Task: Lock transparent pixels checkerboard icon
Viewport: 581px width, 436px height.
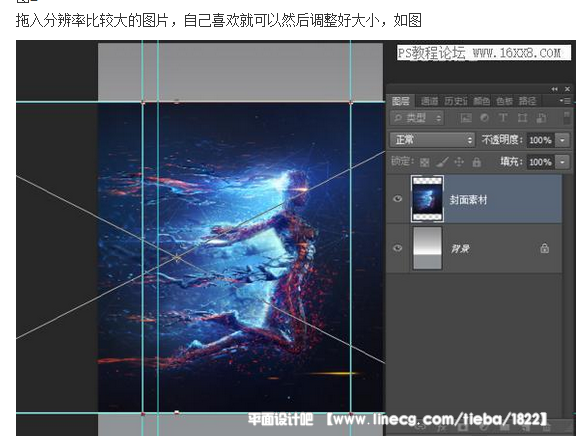Action: (425, 162)
